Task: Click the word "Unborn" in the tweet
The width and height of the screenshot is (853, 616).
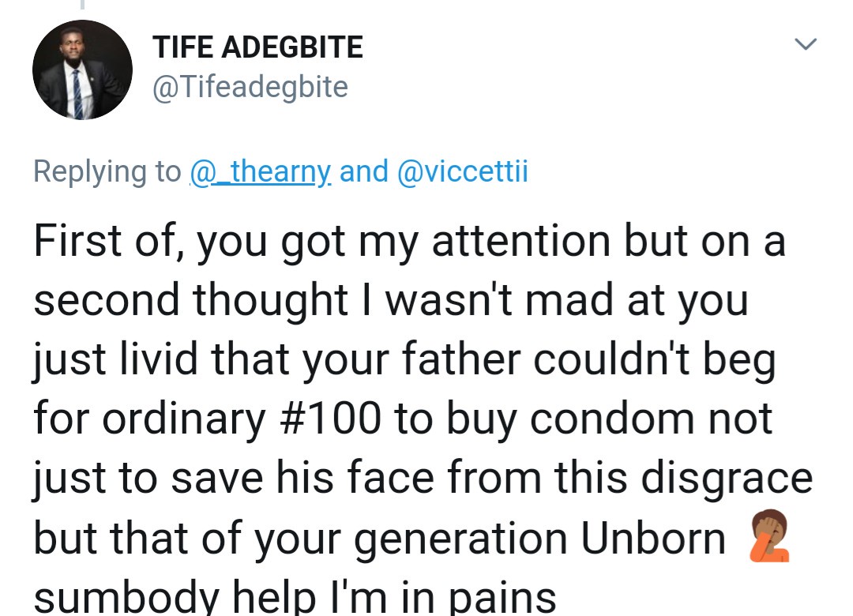Action: point(653,539)
